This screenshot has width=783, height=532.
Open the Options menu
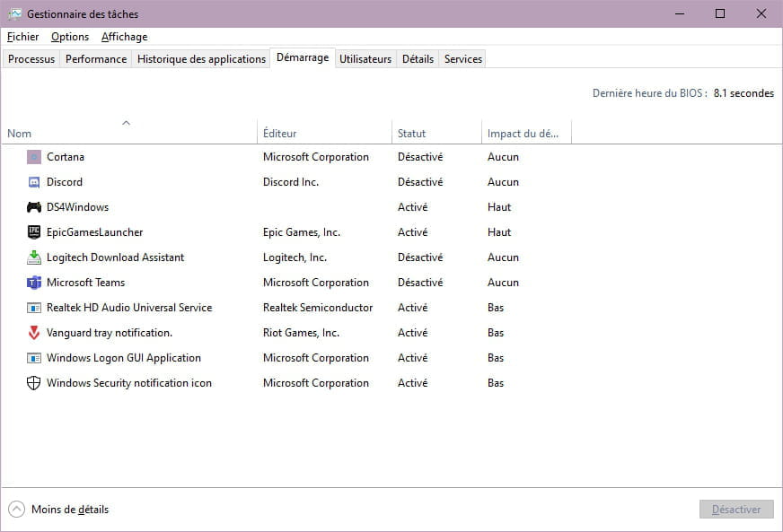pyautogui.click(x=70, y=37)
